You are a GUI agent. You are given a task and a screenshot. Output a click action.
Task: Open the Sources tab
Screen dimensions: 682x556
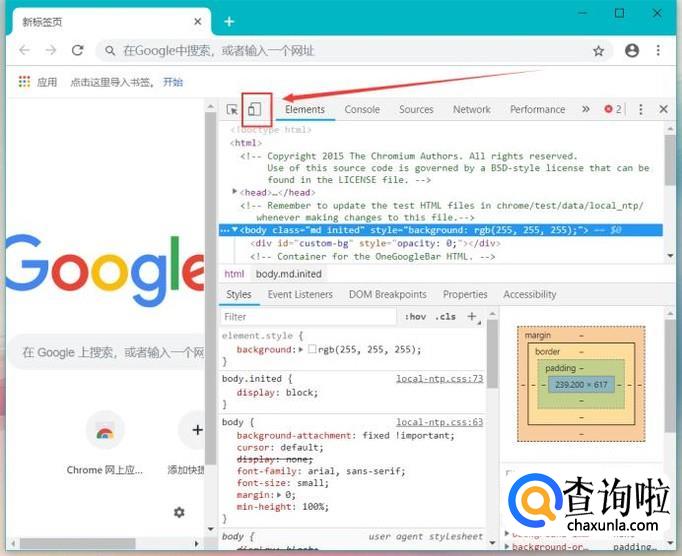pyautogui.click(x=416, y=109)
